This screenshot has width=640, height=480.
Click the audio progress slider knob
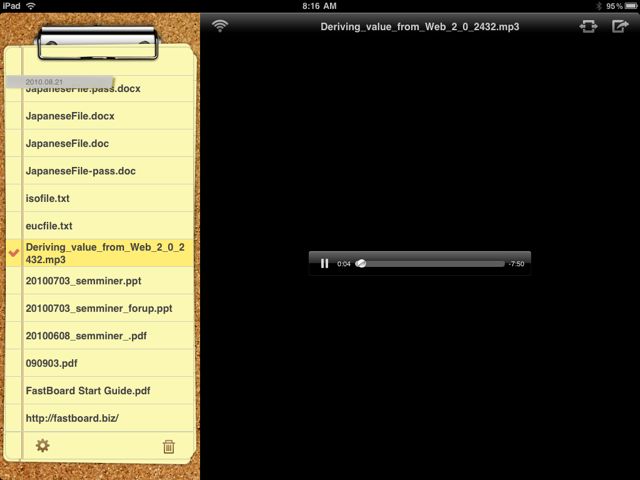coord(360,264)
